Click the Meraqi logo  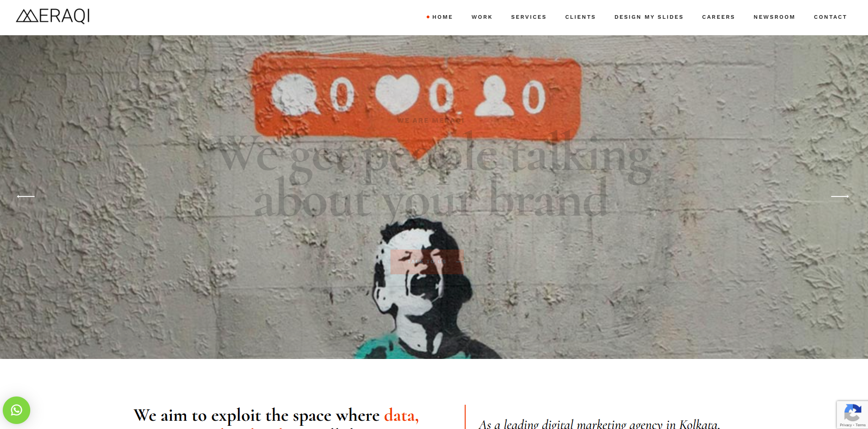tap(53, 16)
